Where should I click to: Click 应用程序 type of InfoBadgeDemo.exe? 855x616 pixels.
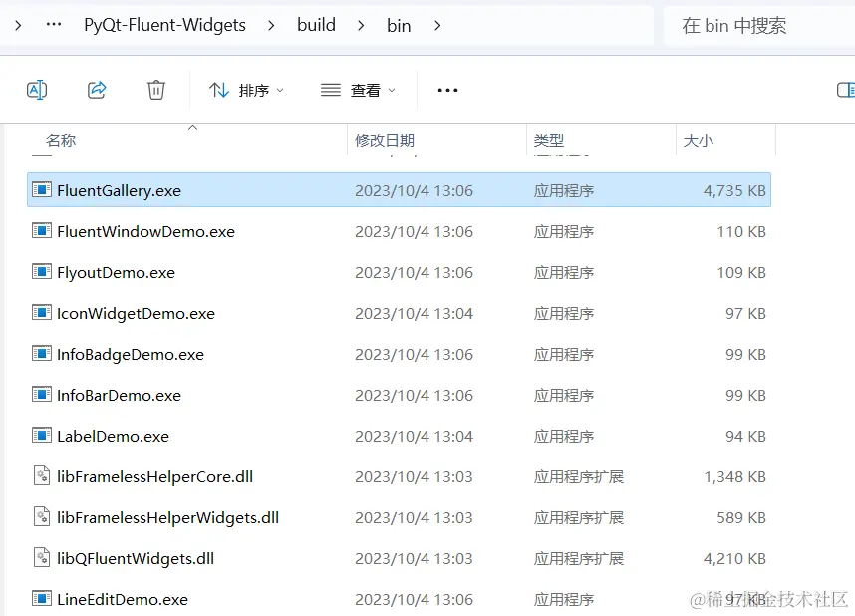(x=564, y=355)
